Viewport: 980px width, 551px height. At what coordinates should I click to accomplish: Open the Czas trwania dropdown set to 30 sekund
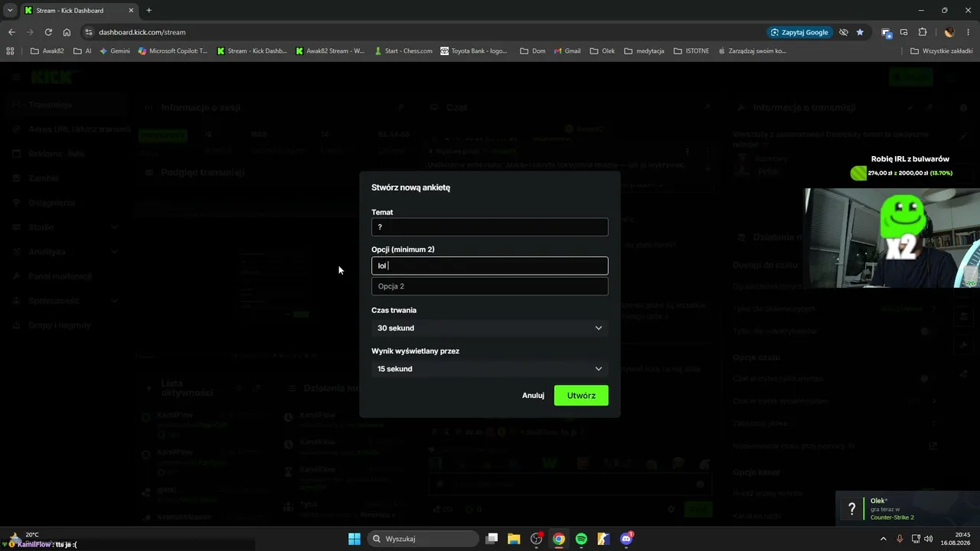(x=490, y=328)
